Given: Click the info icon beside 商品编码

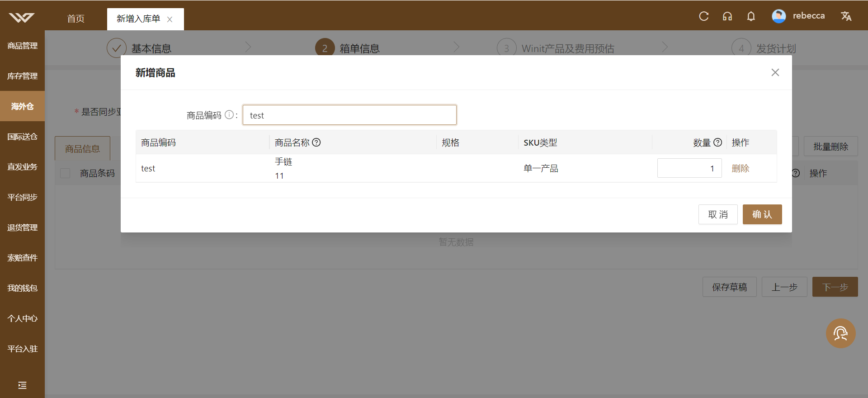Looking at the screenshot, I should 229,115.
